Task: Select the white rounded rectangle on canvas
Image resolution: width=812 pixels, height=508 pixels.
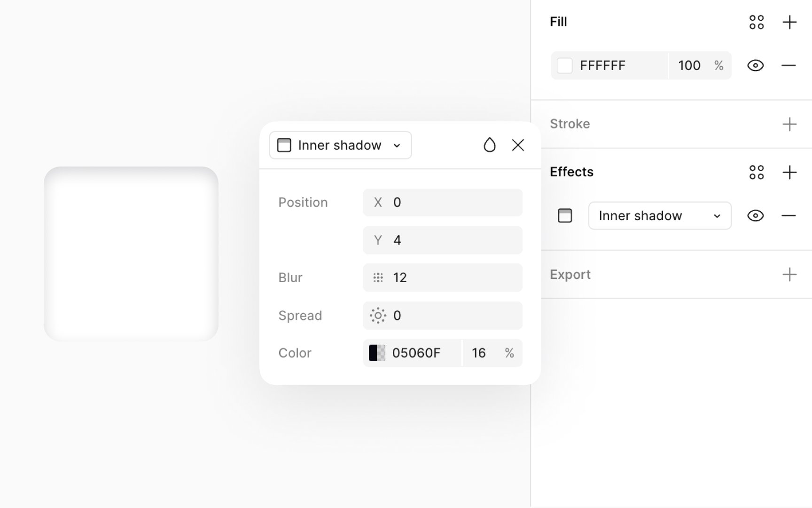Action: (131, 254)
